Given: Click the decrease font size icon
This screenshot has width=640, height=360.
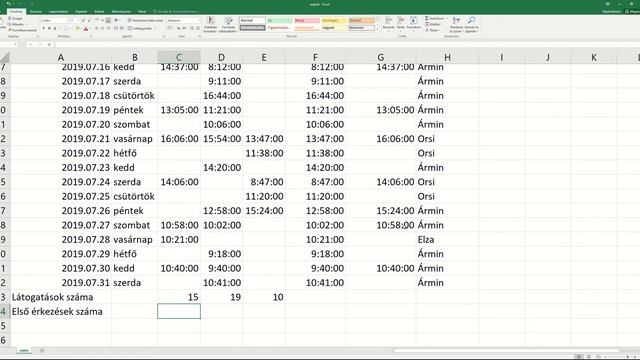Looking at the screenshot, I should tap(89, 20).
